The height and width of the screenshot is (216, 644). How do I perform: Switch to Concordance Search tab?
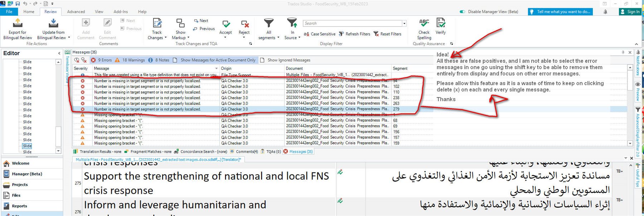click(201, 152)
